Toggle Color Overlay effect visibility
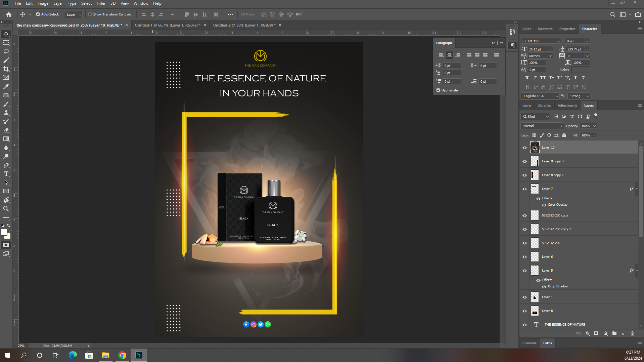 544,205
